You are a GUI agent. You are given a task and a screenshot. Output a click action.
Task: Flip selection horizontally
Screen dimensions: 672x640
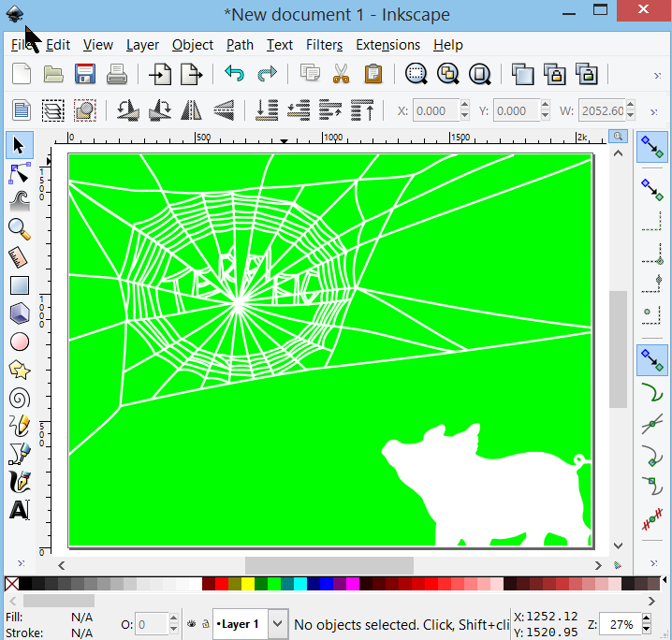tap(192, 110)
